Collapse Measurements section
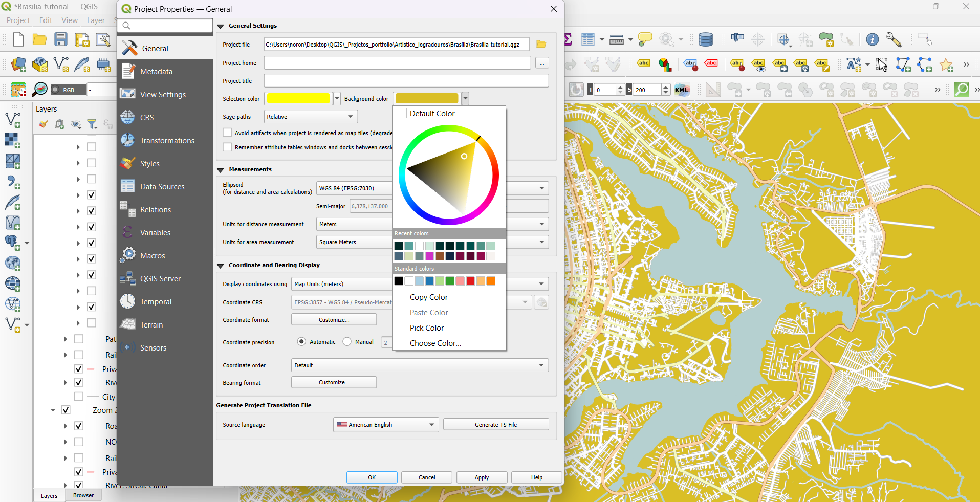This screenshot has height=502, width=980. (x=221, y=170)
